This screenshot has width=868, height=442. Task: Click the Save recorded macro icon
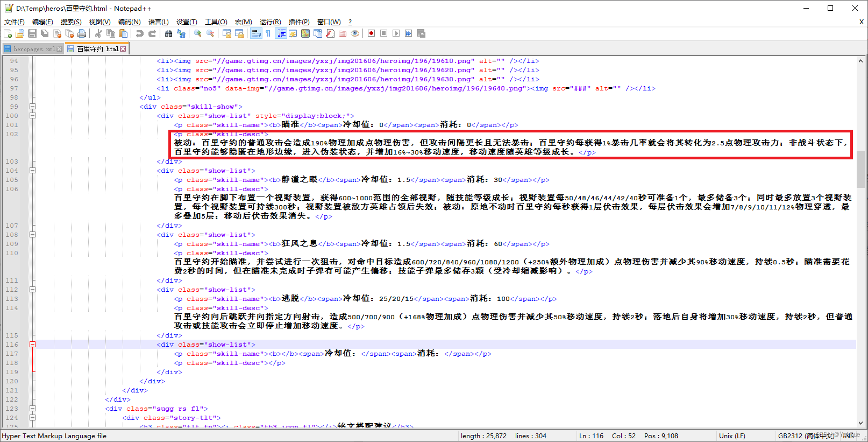tap(421, 33)
